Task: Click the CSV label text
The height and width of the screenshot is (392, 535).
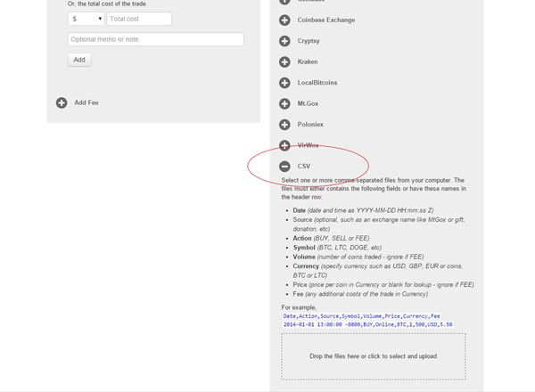Action: click(304, 167)
